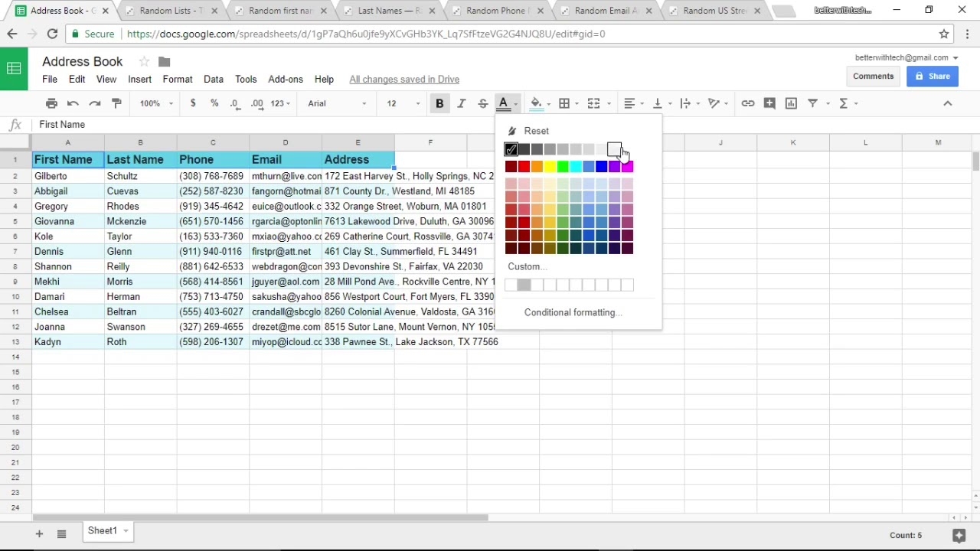Click the Insert chart icon

(x=791, y=103)
